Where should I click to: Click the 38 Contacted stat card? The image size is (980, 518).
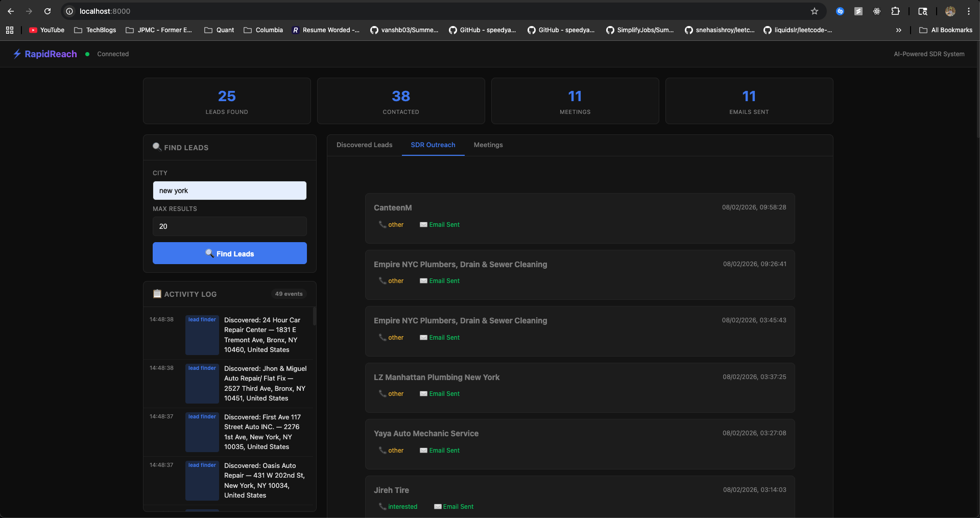coord(401,101)
